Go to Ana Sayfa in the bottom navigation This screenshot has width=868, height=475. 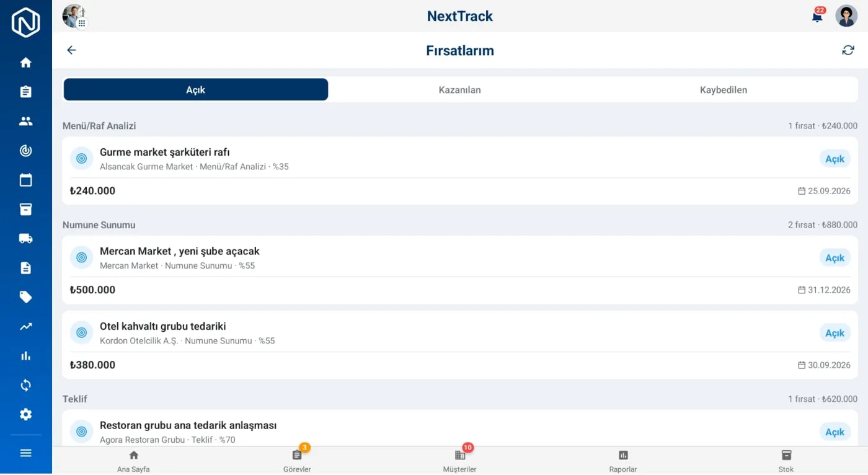pos(133,461)
